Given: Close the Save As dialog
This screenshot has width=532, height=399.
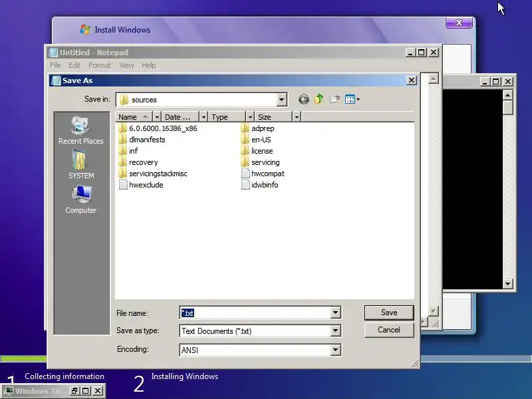Looking at the screenshot, I should click(x=411, y=80).
